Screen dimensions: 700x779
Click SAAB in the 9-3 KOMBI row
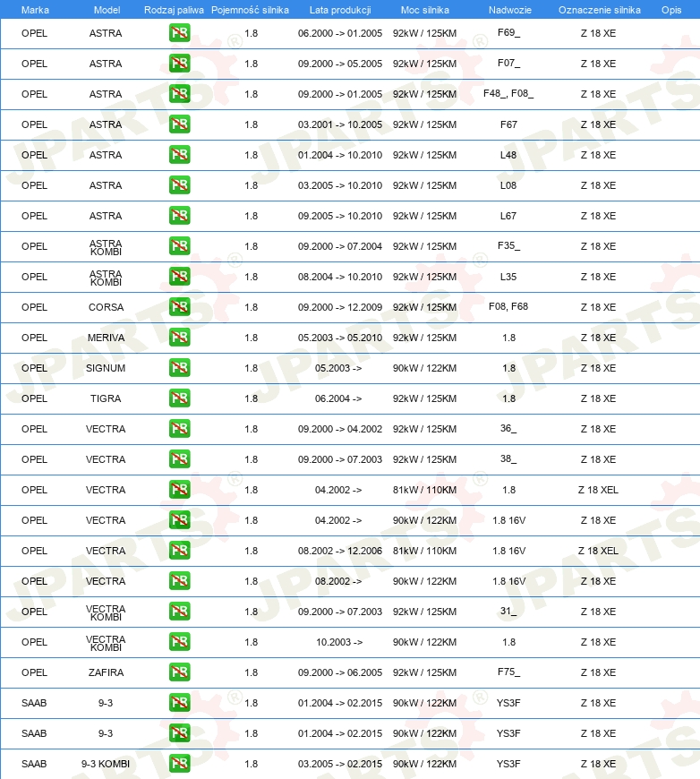[x=34, y=764]
